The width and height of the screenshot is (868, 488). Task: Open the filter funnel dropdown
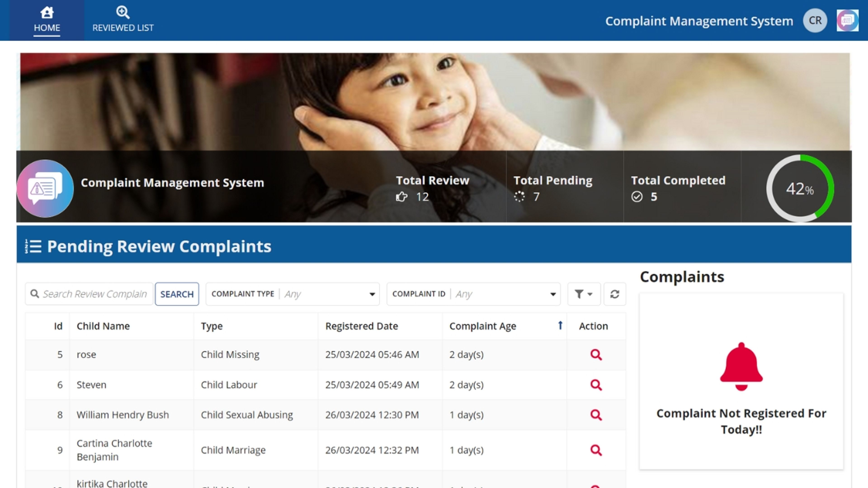tap(584, 294)
